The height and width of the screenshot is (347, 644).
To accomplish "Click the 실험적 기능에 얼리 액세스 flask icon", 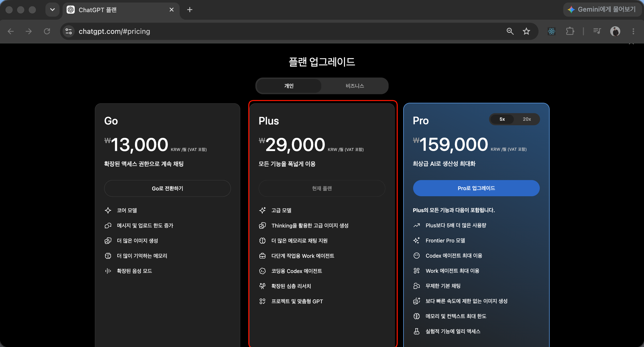I will click(x=417, y=331).
